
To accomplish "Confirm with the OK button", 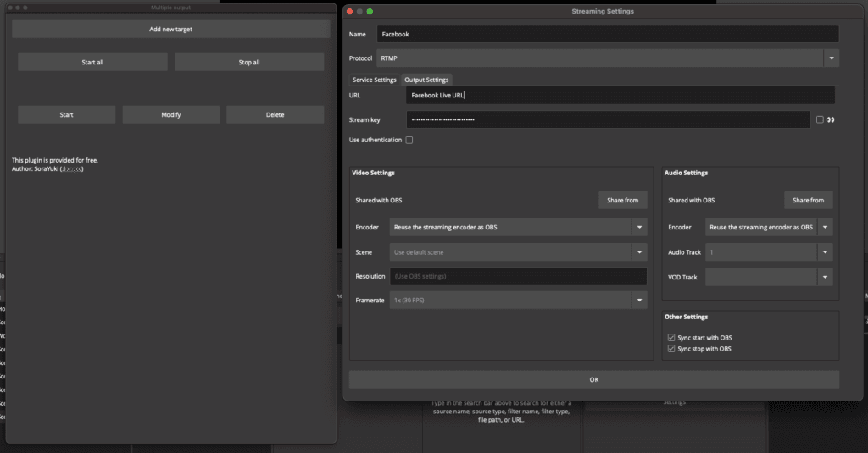I will [594, 379].
